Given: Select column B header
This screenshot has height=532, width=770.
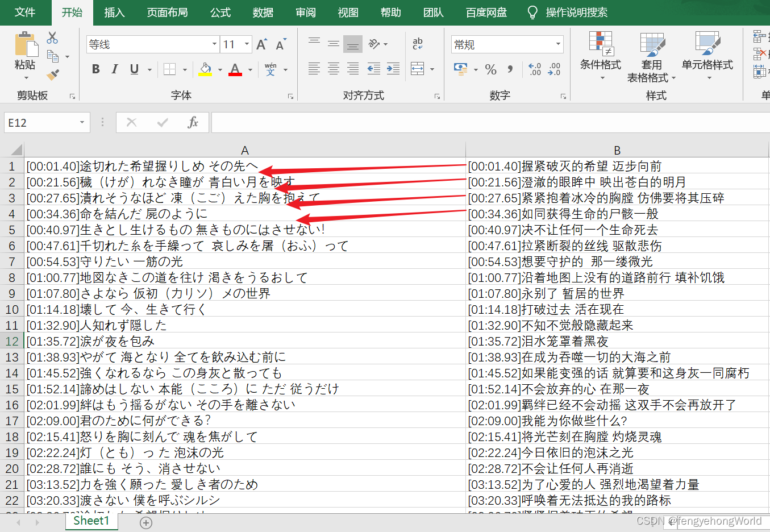Looking at the screenshot, I should (x=617, y=150).
